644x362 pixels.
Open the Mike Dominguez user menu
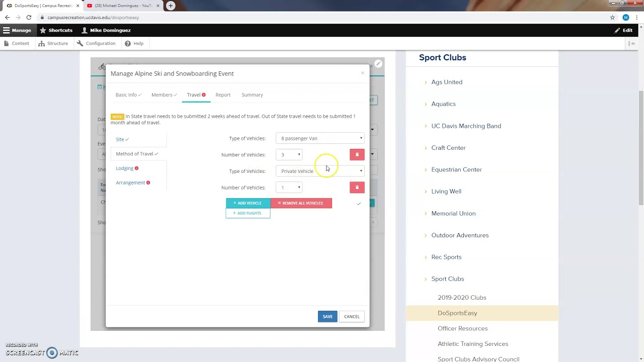point(106,30)
